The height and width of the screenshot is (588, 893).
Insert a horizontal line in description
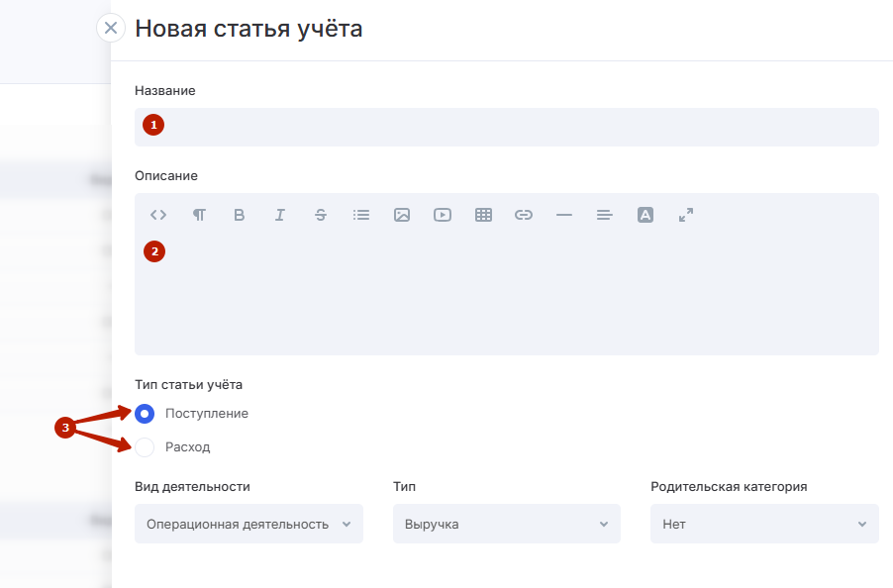564,215
